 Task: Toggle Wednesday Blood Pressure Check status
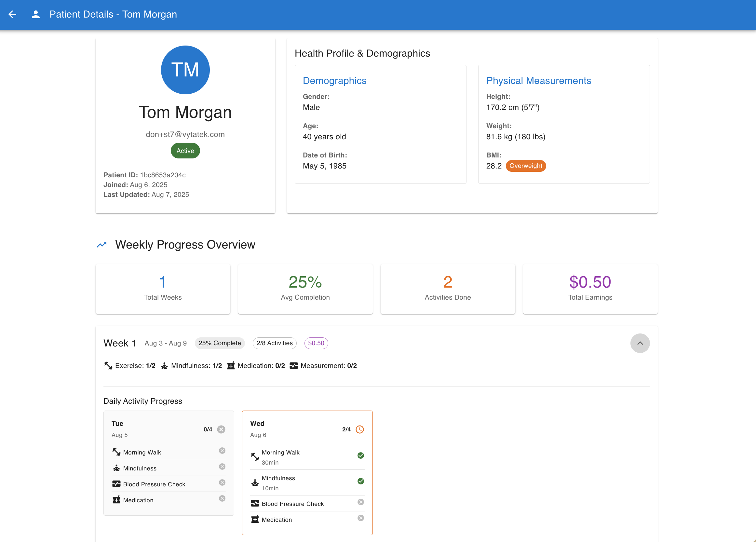pyautogui.click(x=360, y=502)
